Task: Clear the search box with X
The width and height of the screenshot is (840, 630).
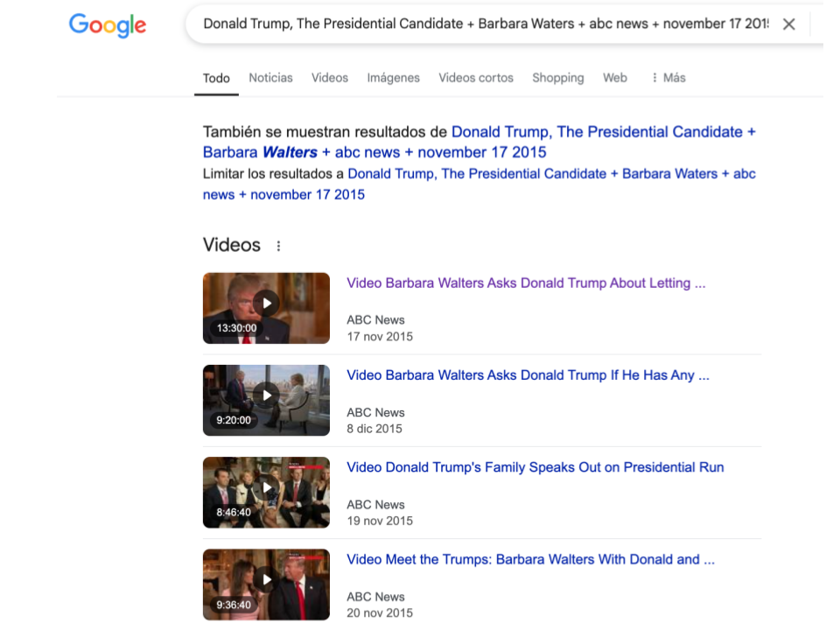Action: point(788,24)
